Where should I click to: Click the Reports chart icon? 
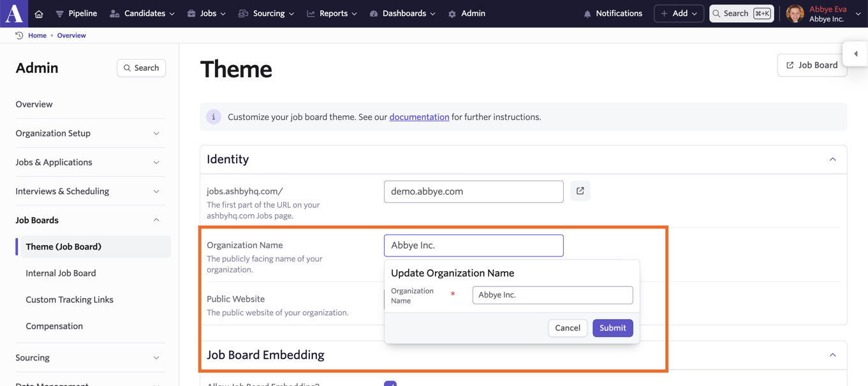tap(311, 13)
